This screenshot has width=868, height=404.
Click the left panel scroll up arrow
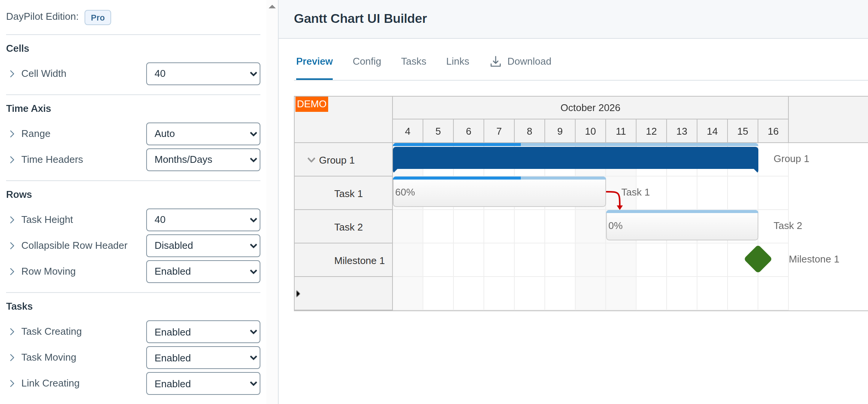pos(272,6)
